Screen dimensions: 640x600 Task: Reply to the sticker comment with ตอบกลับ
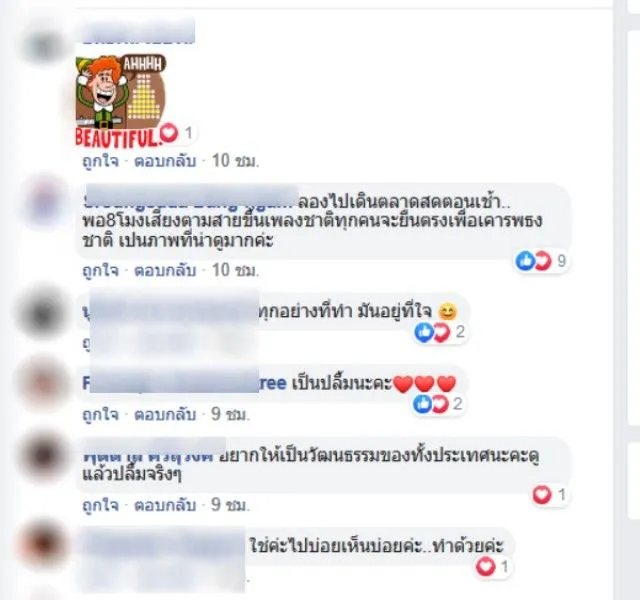(165, 161)
